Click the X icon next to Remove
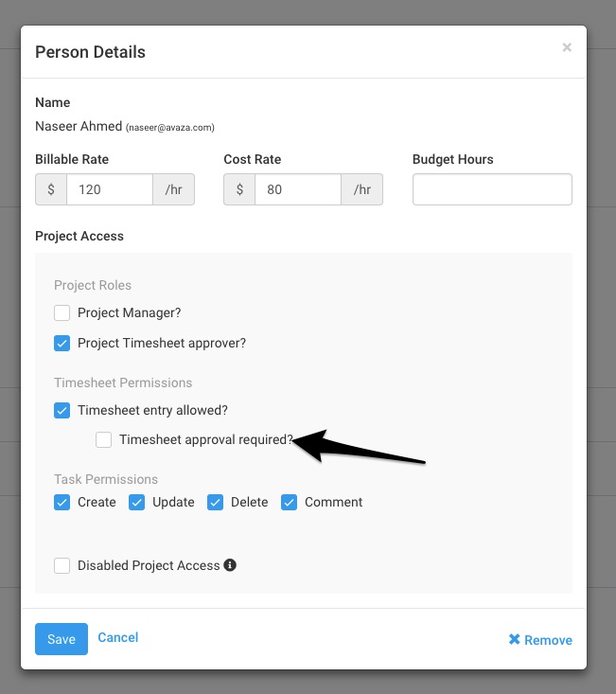 [515, 639]
